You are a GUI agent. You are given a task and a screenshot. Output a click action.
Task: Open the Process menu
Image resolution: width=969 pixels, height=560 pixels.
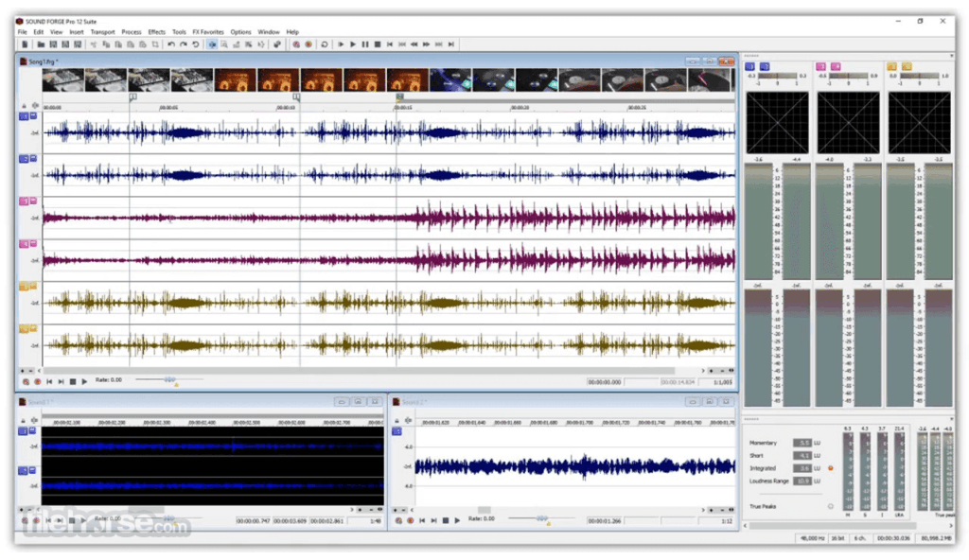pos(131,32)
